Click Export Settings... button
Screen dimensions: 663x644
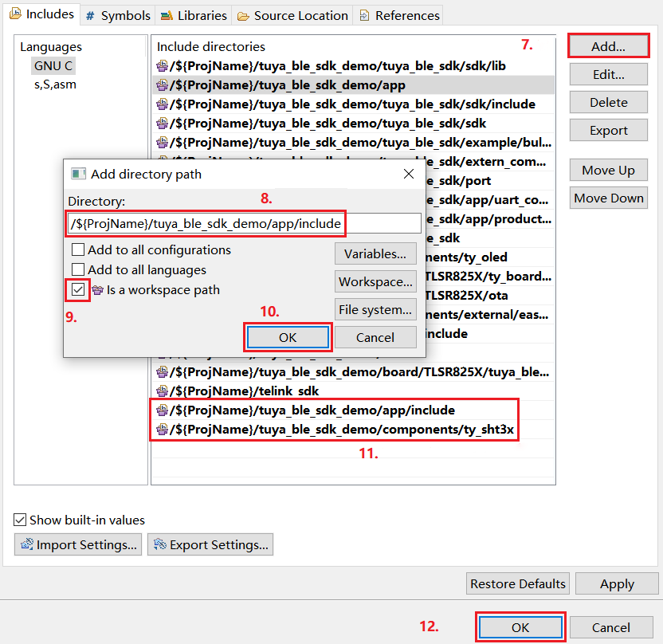(210, 544)
